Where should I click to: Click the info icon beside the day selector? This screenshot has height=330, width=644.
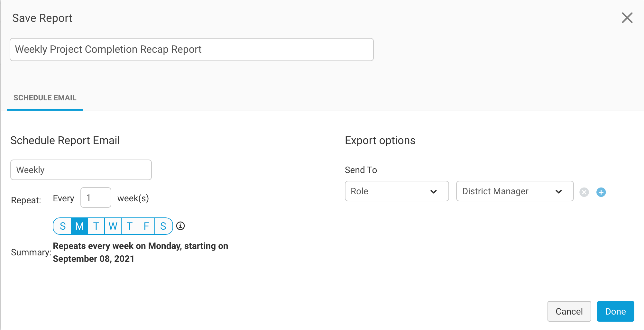[181, 226]
